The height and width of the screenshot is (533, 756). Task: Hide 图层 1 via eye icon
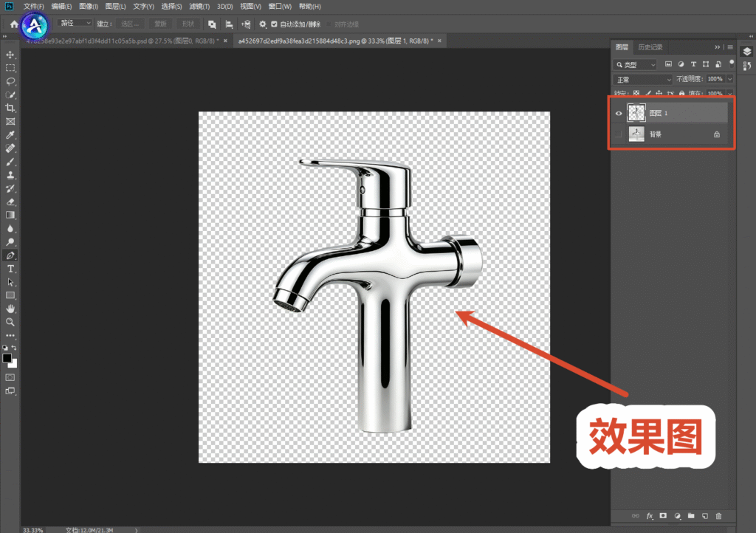(x=619, y=113)
